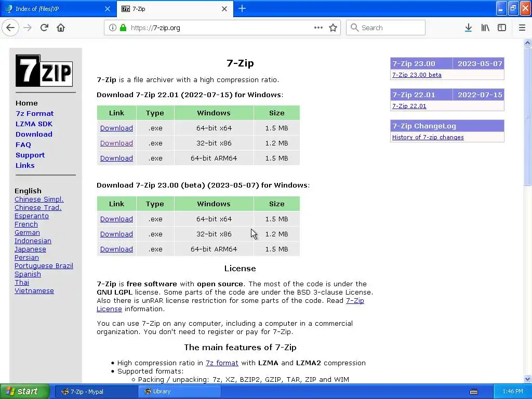Screen dimensions: 532x399
Task: Switch language to Chinese Trad.
Action: click(38, 208)
